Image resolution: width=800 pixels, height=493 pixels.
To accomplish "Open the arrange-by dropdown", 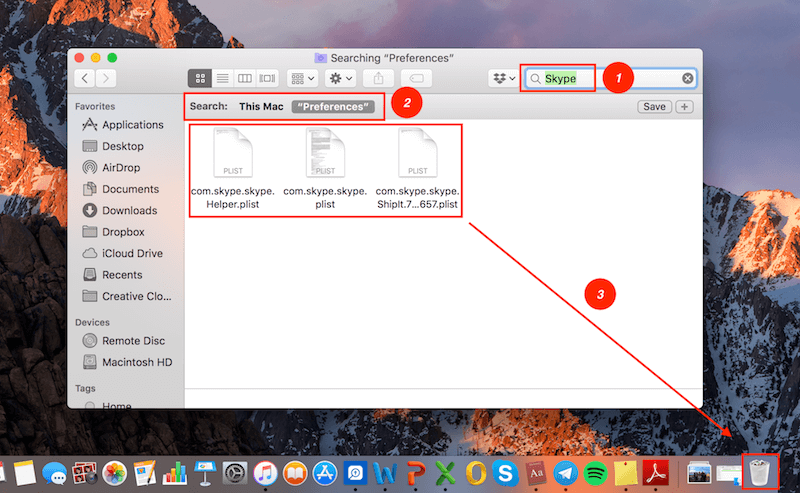I will tap(303, 78).
